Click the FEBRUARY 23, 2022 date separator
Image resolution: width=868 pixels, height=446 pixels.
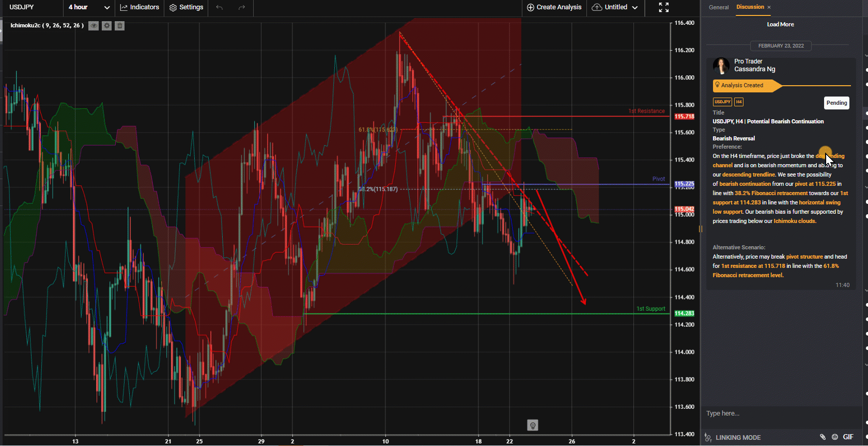(x=781, y=46)
